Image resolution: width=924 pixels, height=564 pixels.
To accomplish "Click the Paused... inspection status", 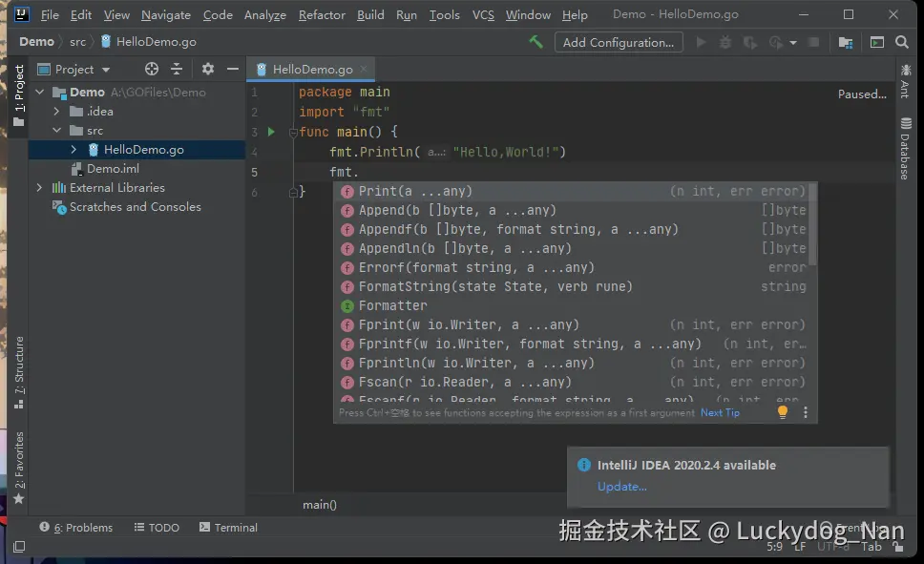I will (862, 94).
